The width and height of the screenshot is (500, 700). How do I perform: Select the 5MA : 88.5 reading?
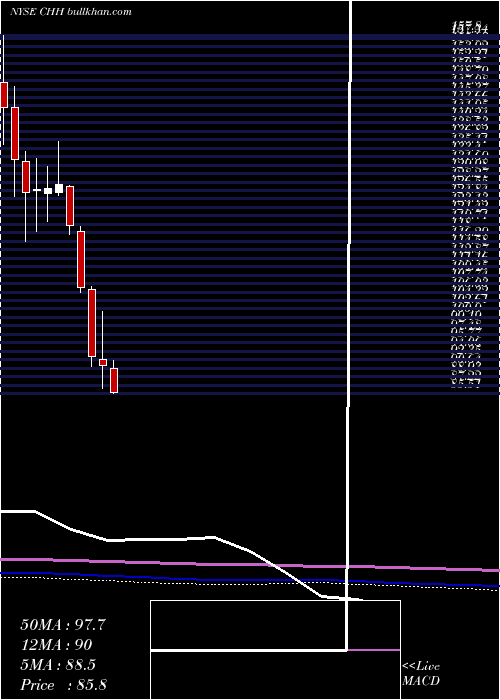(x=58, y=665)
